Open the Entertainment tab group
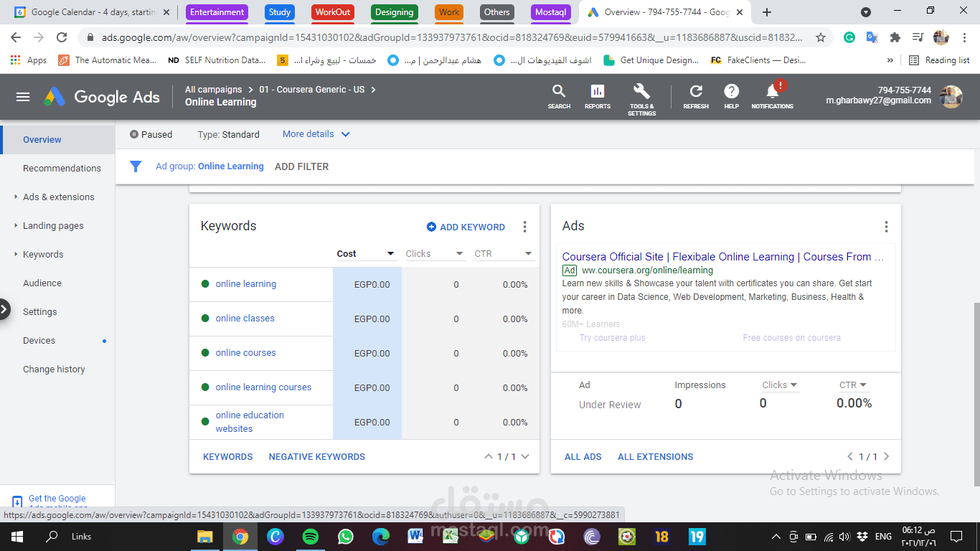This screenshot has height=551, width=980. point(217,12)
